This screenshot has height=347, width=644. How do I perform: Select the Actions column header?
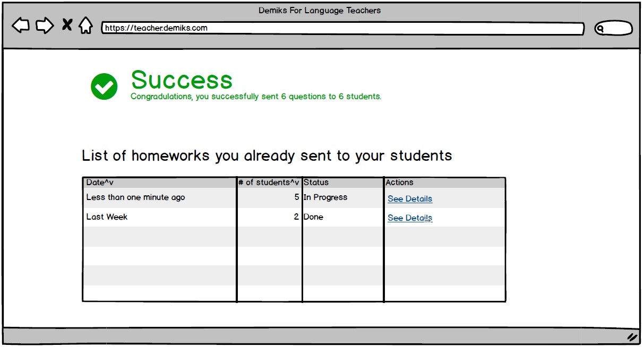tap(400, 182)
